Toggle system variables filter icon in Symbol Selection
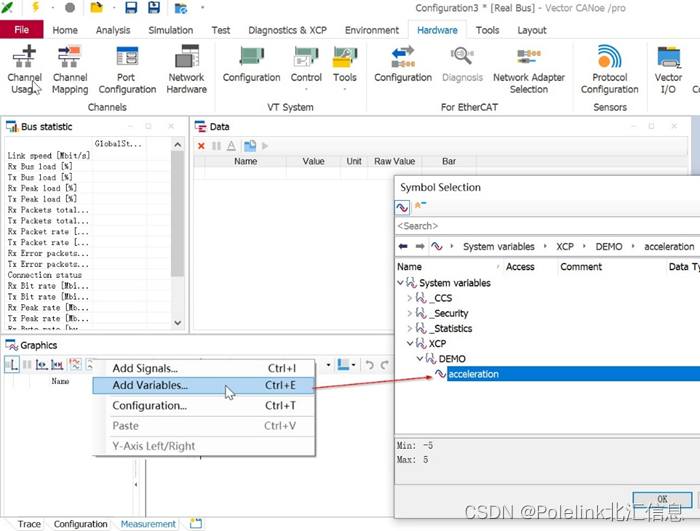Image resolution: width=700 pixels, height=531 pixels. [402, 207]
